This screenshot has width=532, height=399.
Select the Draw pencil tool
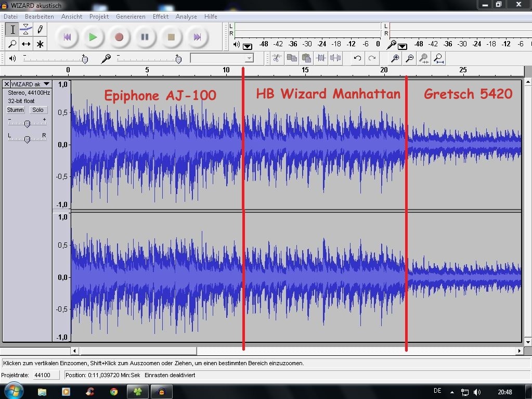tap(40, 30)
